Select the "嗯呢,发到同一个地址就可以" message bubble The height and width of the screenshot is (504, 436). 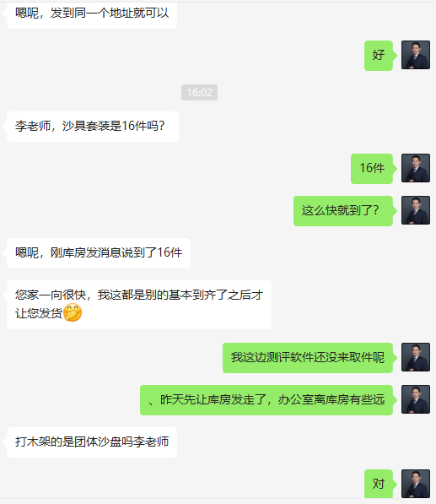[92, 14]
